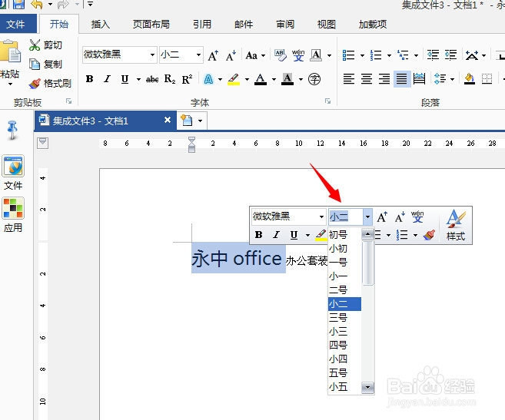Click the ribbon Phonetic Guide wén icon
Screen dimensions: 505x420
(x=298, y=55)
